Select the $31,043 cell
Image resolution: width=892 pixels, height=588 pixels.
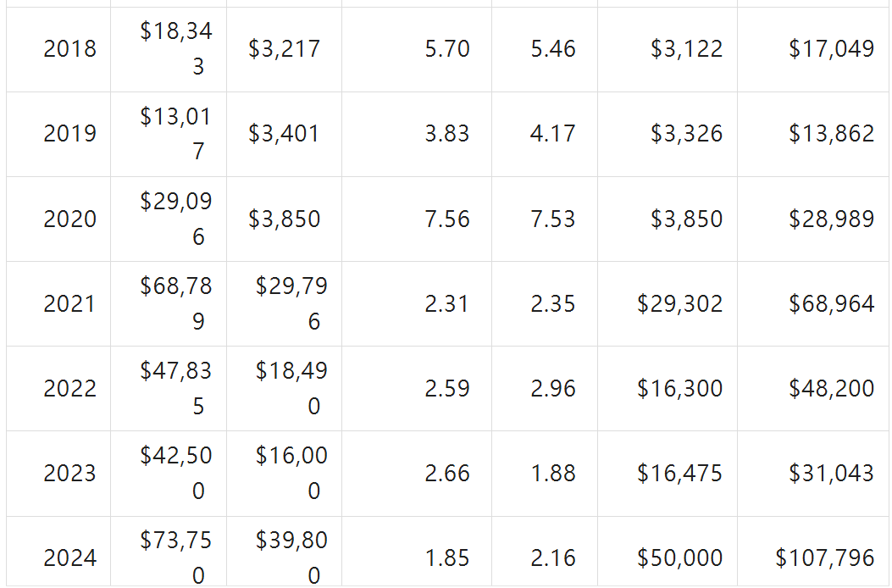[x=831, y=473]
